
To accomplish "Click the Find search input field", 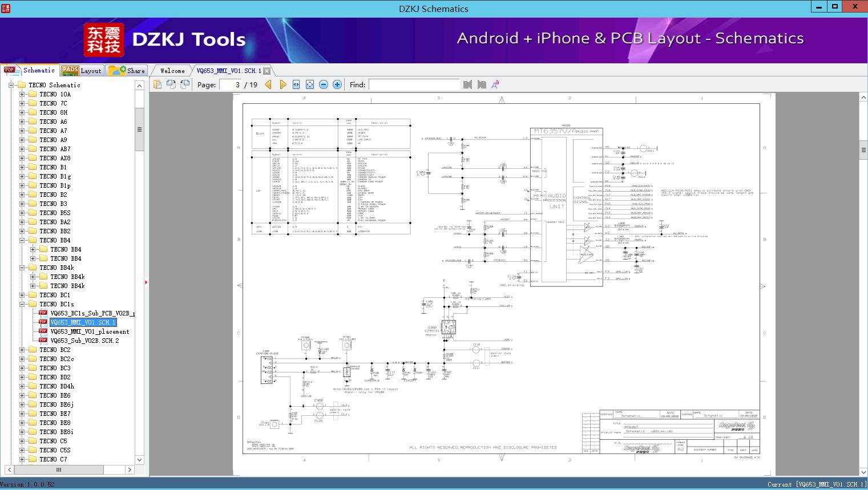I will (x=414, y=84).
